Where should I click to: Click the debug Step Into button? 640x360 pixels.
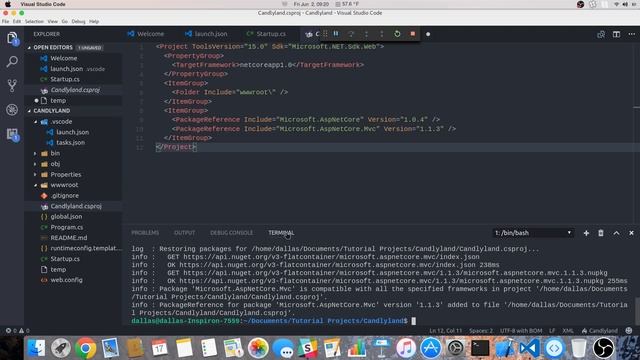tap(366, 34)
